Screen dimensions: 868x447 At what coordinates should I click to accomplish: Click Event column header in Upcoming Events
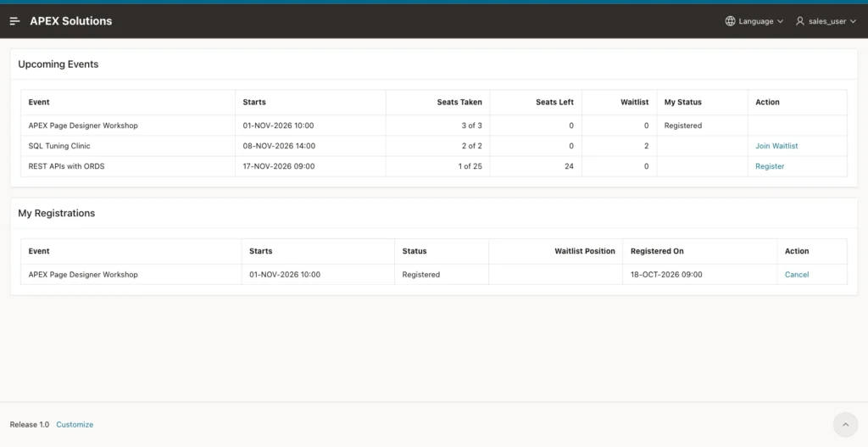39,103
